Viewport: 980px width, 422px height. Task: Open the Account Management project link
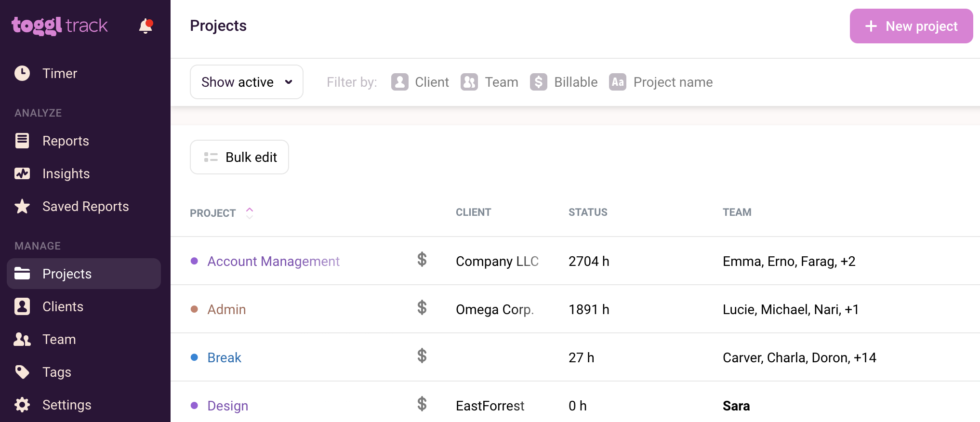click(x=273, y=261)
